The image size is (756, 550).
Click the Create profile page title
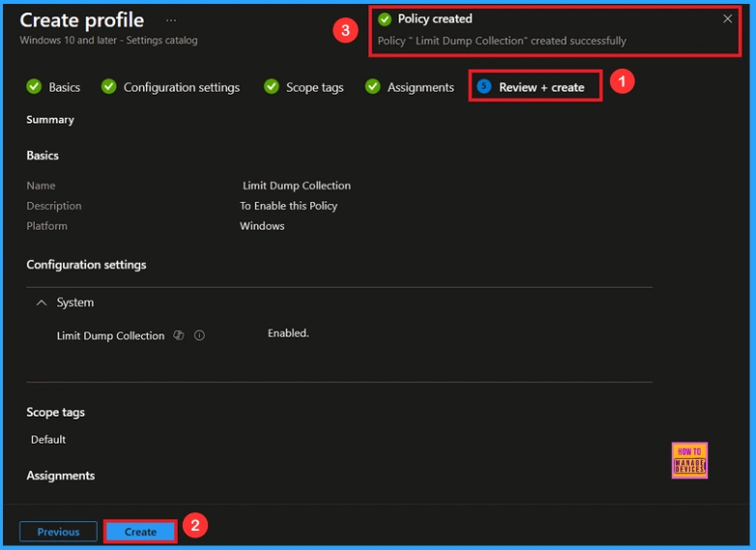pos(81,20)
